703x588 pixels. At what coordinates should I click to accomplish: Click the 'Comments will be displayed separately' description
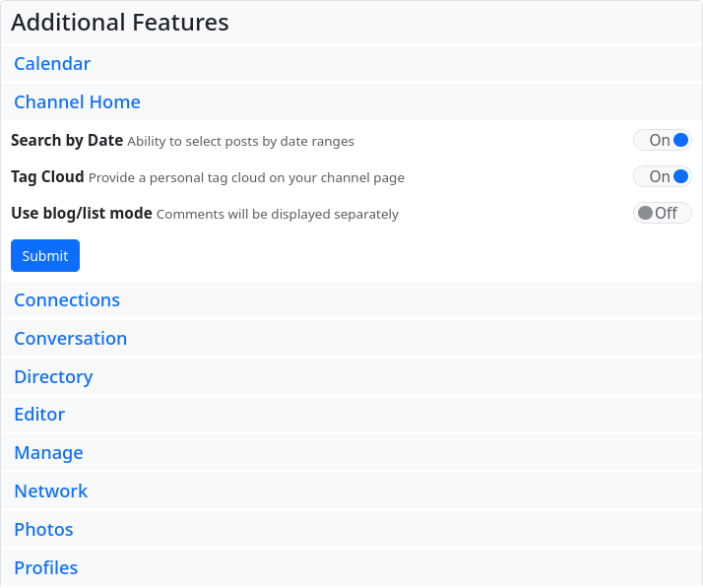[x=278, y=214]
